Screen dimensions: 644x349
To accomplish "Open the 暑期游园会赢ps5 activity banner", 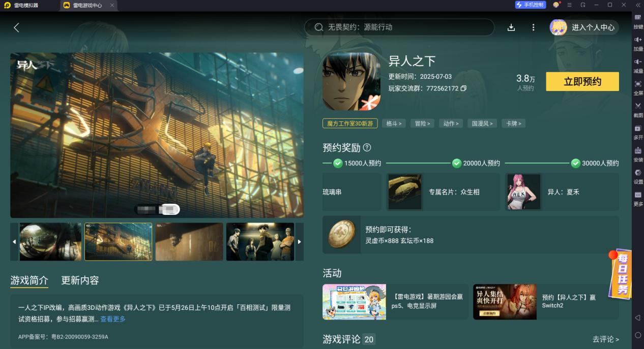I will 395,302.
